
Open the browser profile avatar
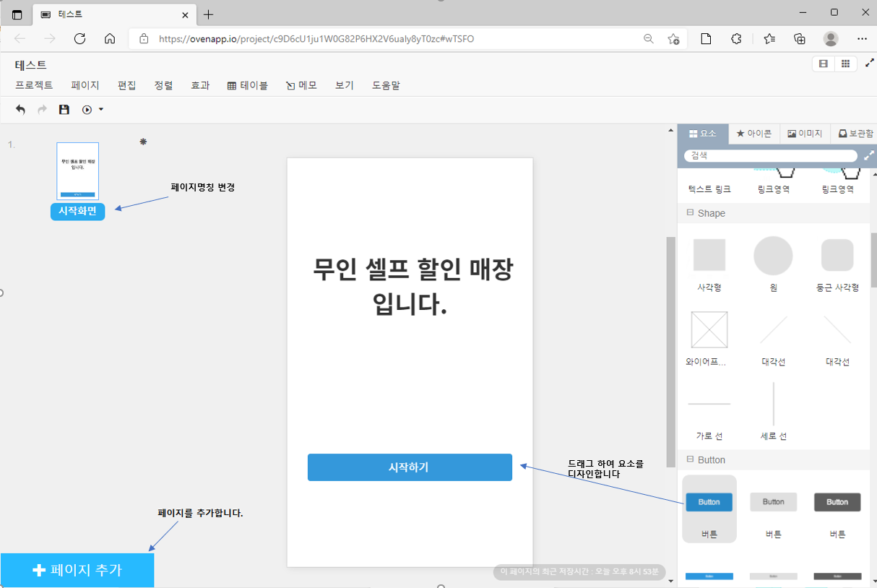[x=831, y=39]
